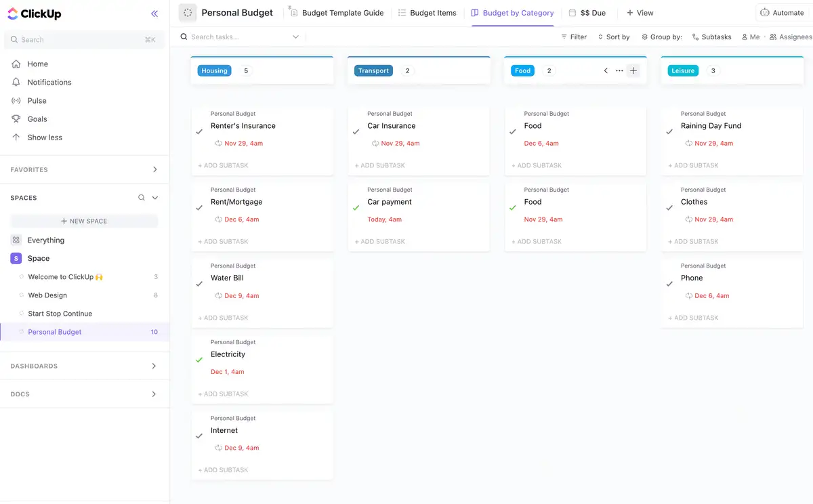Click the purple Space avatar icon
The image size is (813, 504).
point(16,258)
